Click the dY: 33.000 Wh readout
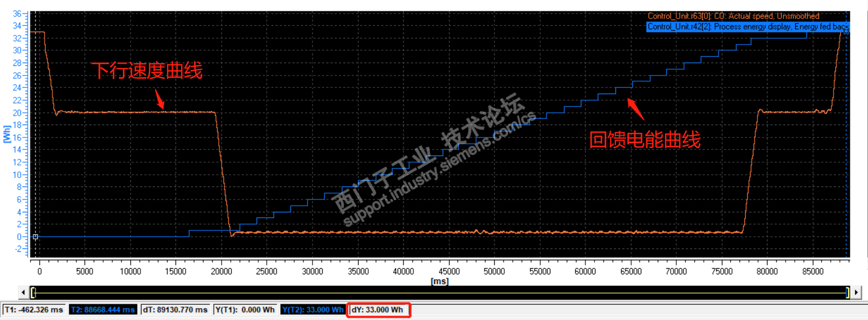Image resolution: width=868 pixels, height=320 pixels. point(378,310)
